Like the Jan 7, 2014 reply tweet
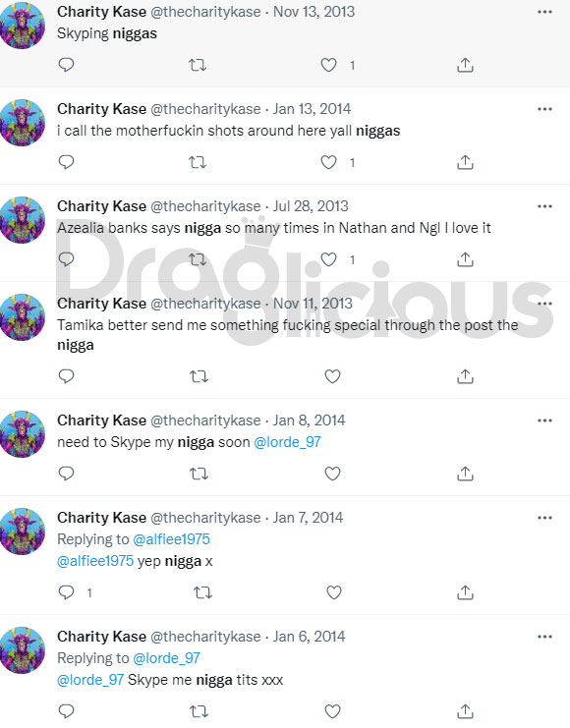570x728 pixels. pos(334,592)
